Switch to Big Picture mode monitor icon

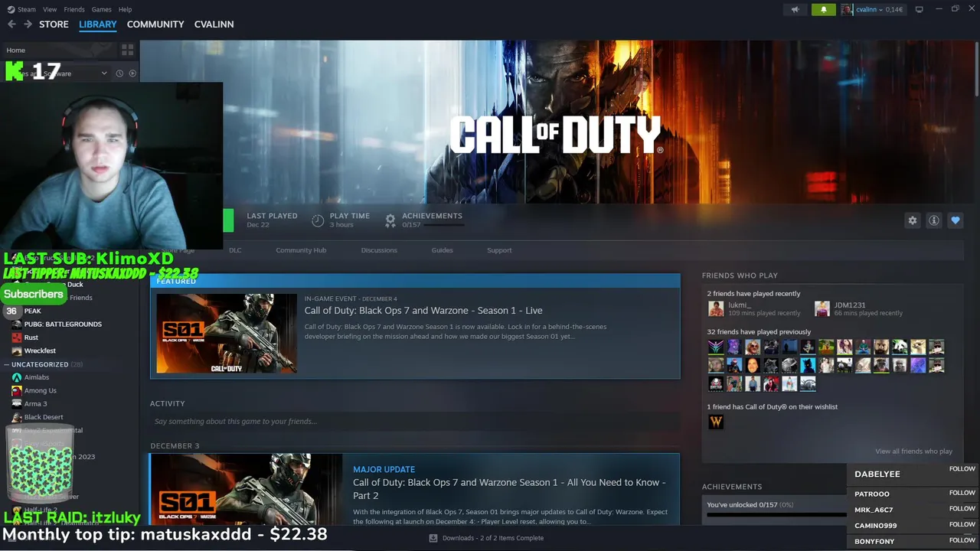pos(920,9)
